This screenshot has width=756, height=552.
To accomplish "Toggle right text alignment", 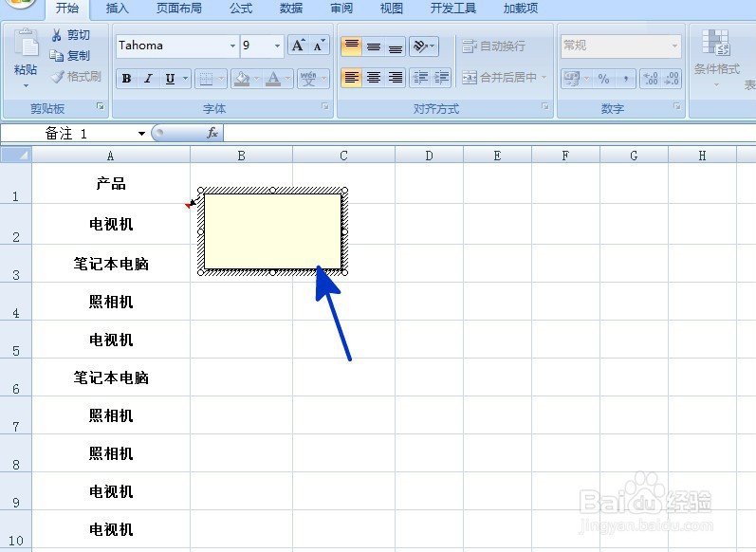I will [396, 77].
